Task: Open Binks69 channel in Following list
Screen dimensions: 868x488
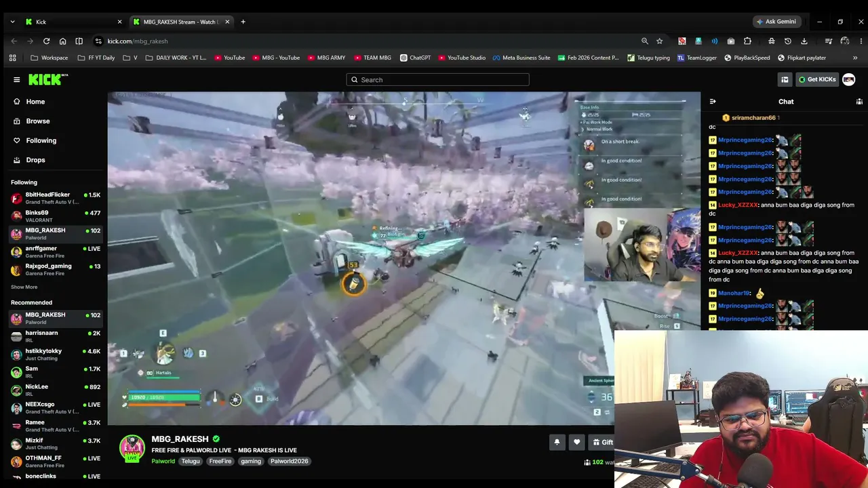Action: [x=56, y=216]
